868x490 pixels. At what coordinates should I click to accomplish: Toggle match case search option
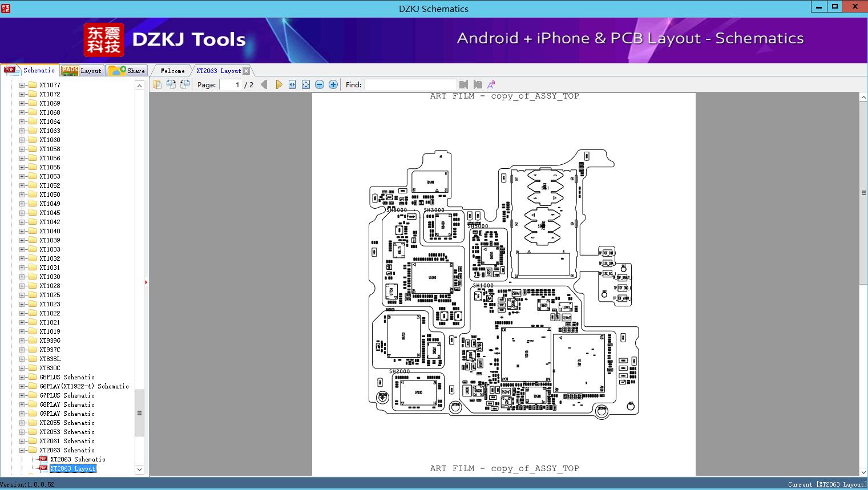point(491,84)
